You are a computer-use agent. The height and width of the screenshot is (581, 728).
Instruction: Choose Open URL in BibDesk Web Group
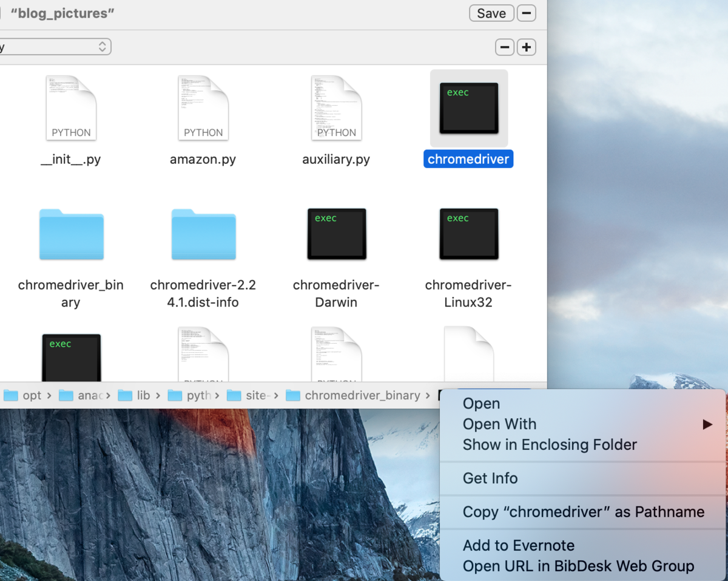(578, 566)
